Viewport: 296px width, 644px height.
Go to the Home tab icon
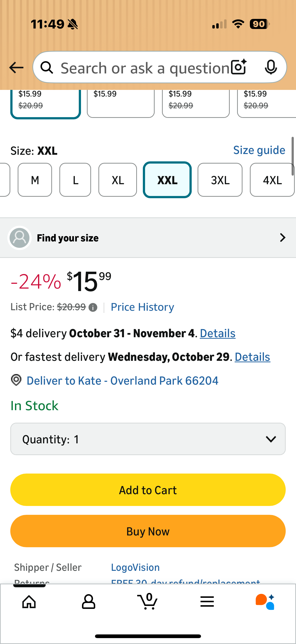point(29,601)
